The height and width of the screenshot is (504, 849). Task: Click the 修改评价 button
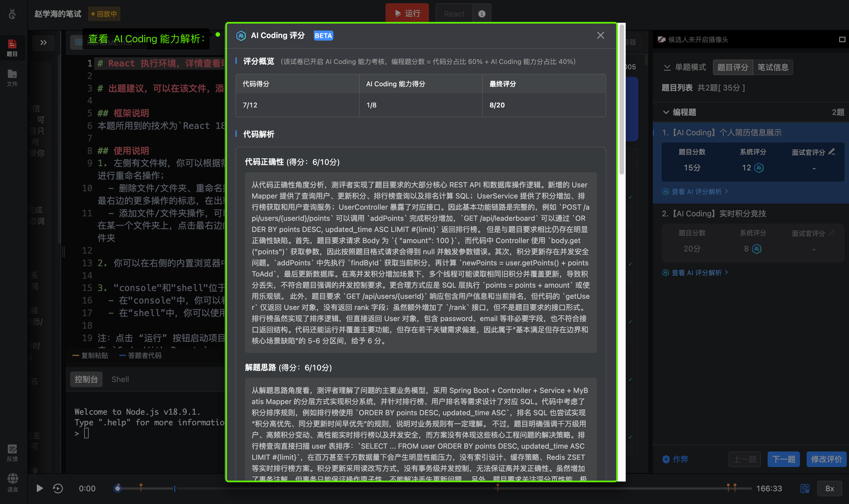click(826, 459)
